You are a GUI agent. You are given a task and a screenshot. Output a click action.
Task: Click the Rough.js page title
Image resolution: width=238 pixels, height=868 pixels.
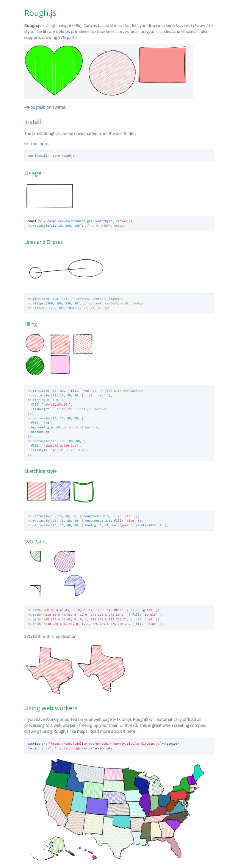[40, 13]
